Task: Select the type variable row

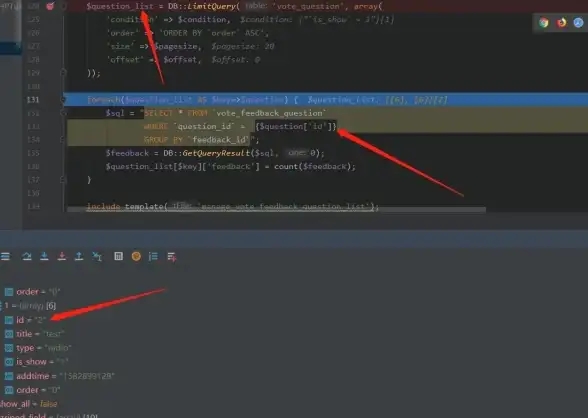Action: pyautogui.click(x=38, y=348)
